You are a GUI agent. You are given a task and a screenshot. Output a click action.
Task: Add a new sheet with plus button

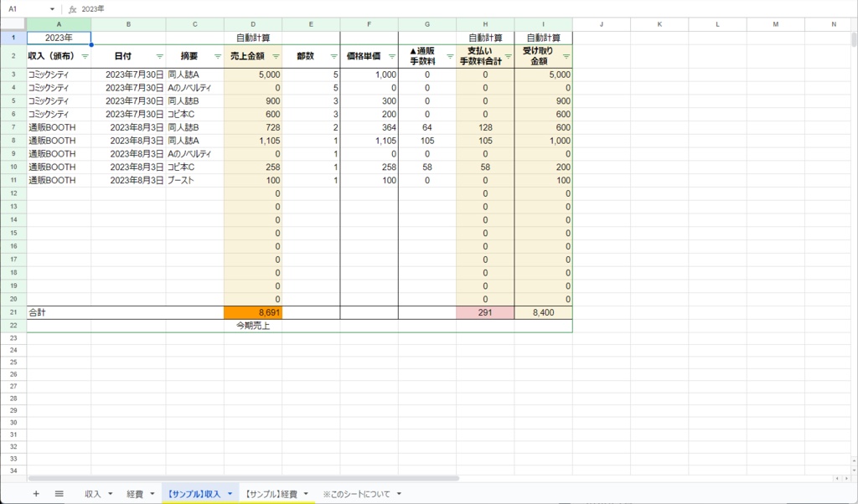click(x=36, y=494)
